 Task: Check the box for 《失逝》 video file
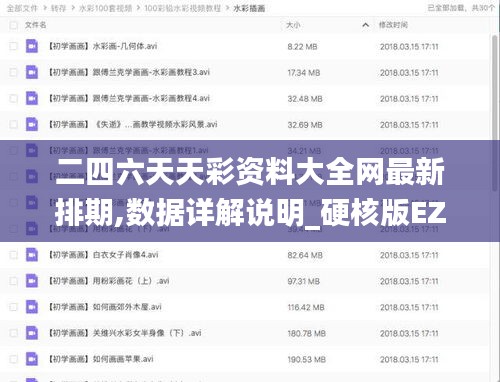point(13,124)
